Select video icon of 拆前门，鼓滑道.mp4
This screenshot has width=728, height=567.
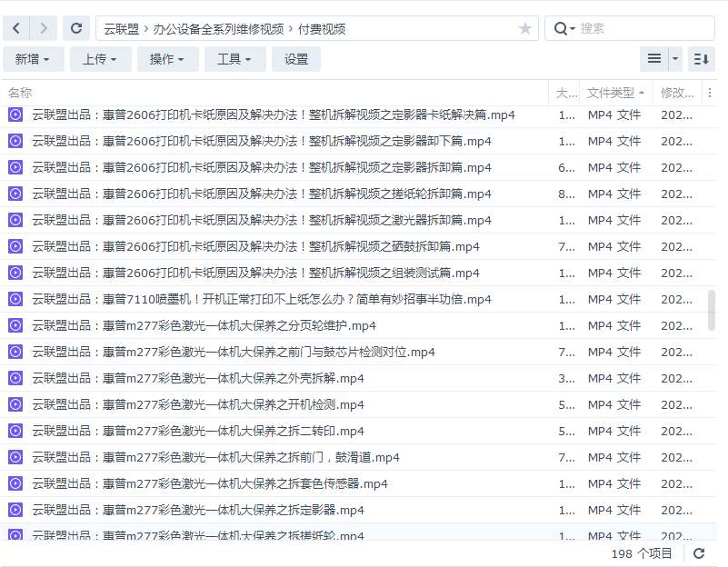tap(15, 457)
